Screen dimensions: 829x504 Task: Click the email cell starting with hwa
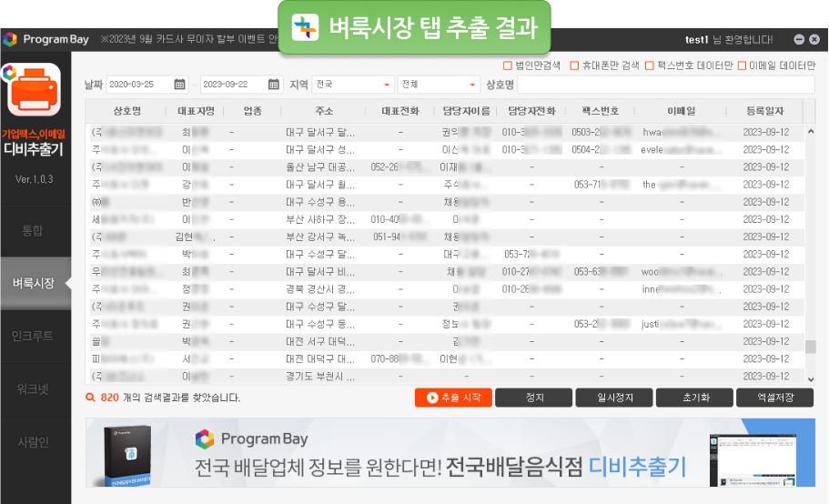[x=681, y=132]
